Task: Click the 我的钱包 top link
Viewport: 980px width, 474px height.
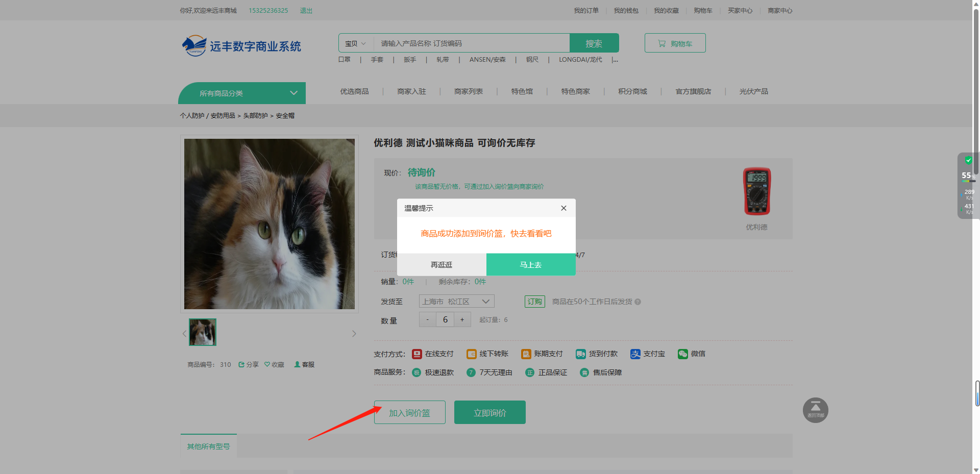Action: (626, 11)
